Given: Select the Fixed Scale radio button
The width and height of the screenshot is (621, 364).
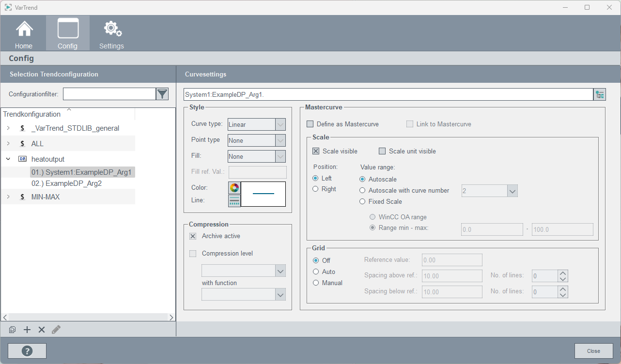Looking at the screenshot, I should point(362,201).
